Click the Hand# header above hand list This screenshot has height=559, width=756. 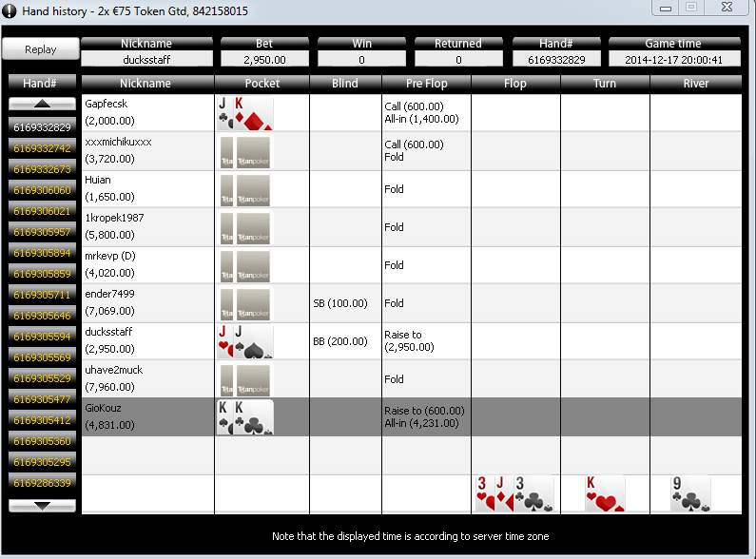pyautogui.click(x=42, y=84)
